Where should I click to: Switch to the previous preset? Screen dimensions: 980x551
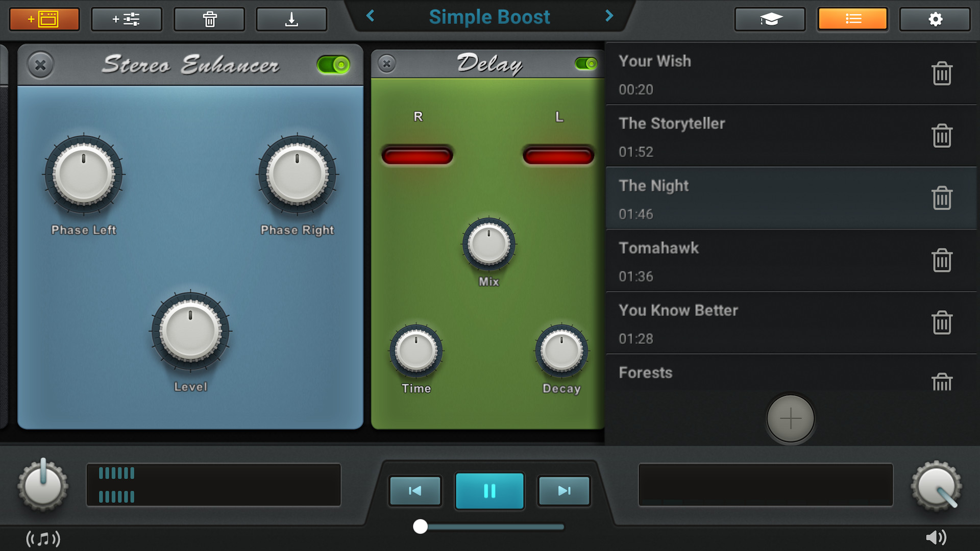pyautogui.click(x=370, y=16)
